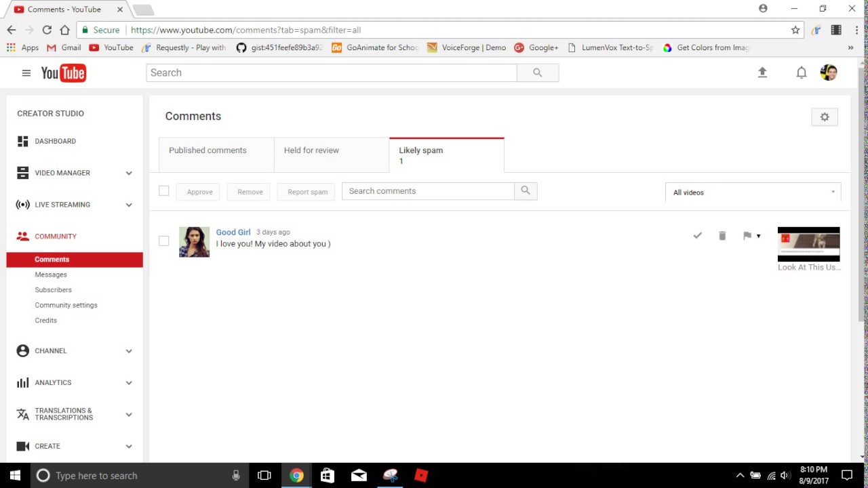The height and width of the screenshot is (488, 868).
Task: Tick the checkbox beside Good Girl comment
Action: point(163,241)
